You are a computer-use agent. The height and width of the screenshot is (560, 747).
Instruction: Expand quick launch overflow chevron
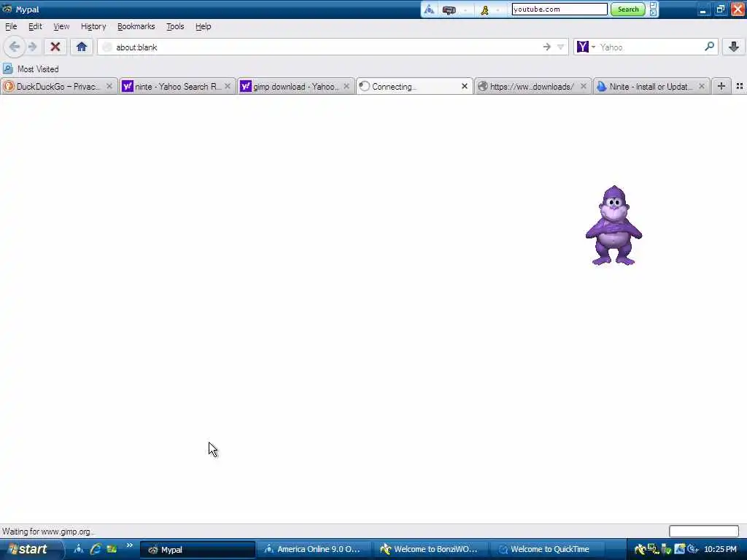point(129,545)
